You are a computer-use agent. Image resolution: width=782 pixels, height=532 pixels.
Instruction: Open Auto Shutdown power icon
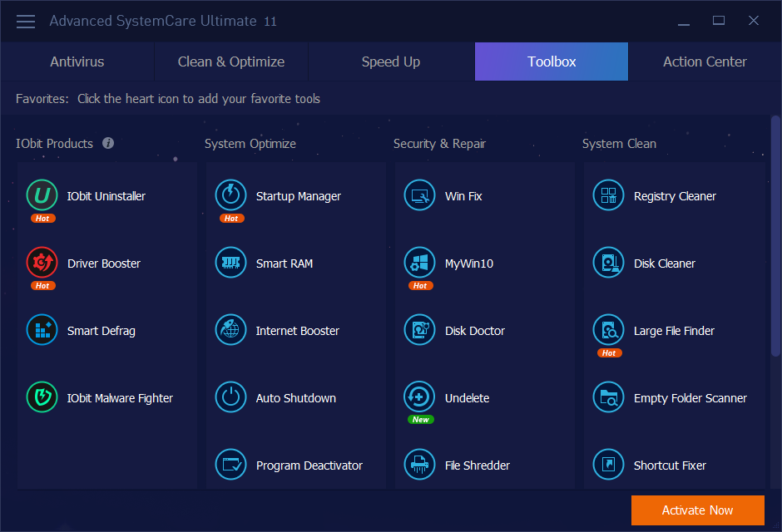(x=231, y=397)
